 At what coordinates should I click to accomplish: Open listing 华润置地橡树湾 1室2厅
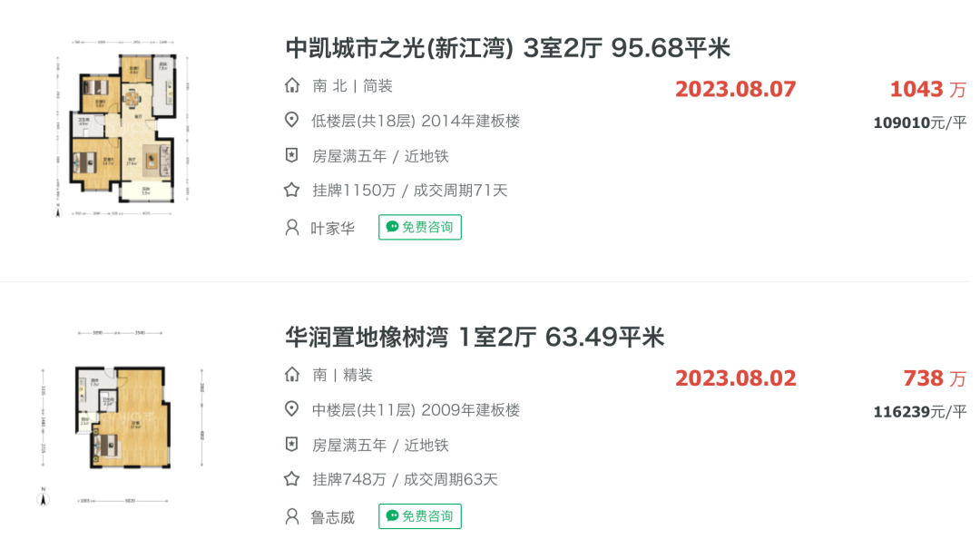[x=475, y=337]
